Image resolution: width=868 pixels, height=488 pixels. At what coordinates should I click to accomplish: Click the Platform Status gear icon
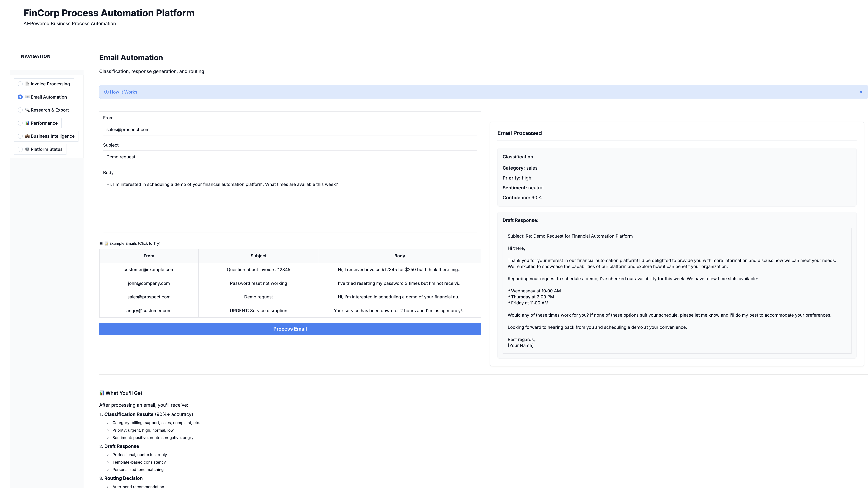(x=27, y=149)
